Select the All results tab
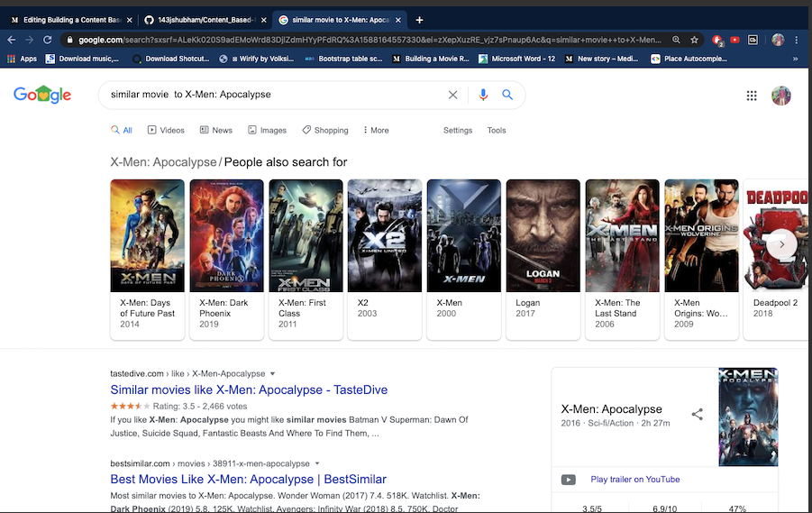The height and width of the screenshot is (513, 812). [x=122, y=130]
